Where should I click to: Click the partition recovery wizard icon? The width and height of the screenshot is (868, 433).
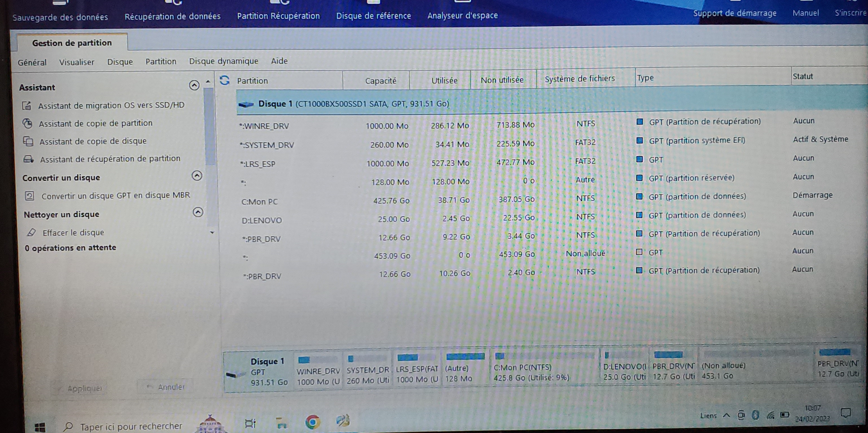click(x=28, y=159)
